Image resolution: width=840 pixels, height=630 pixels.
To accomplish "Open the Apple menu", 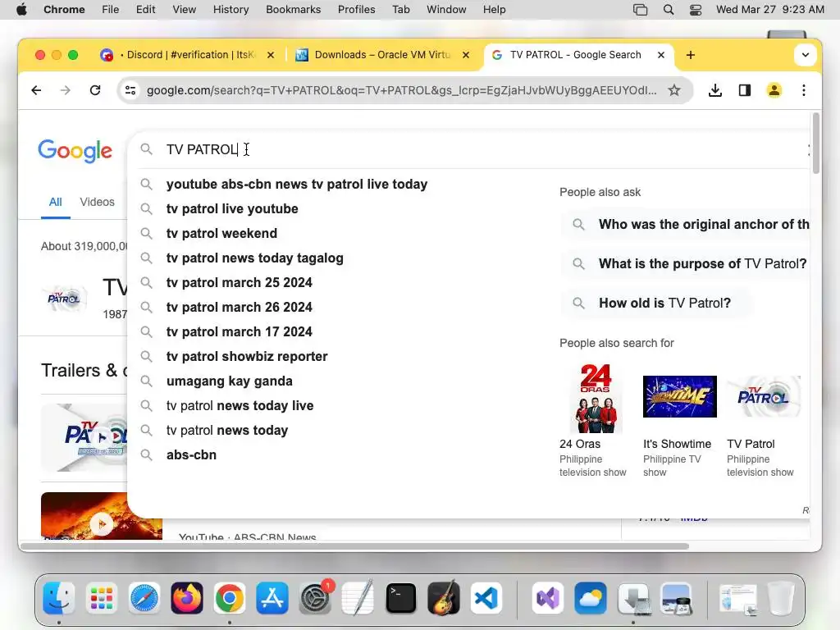I will (x=21, y=10).
